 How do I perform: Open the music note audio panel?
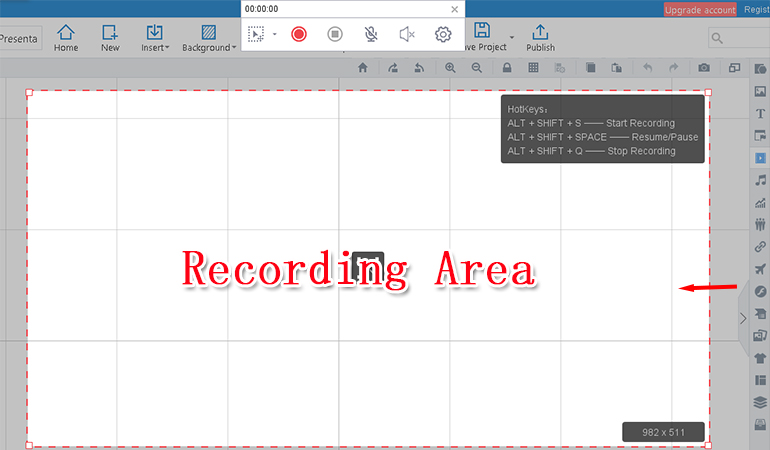tap(760, 180)
